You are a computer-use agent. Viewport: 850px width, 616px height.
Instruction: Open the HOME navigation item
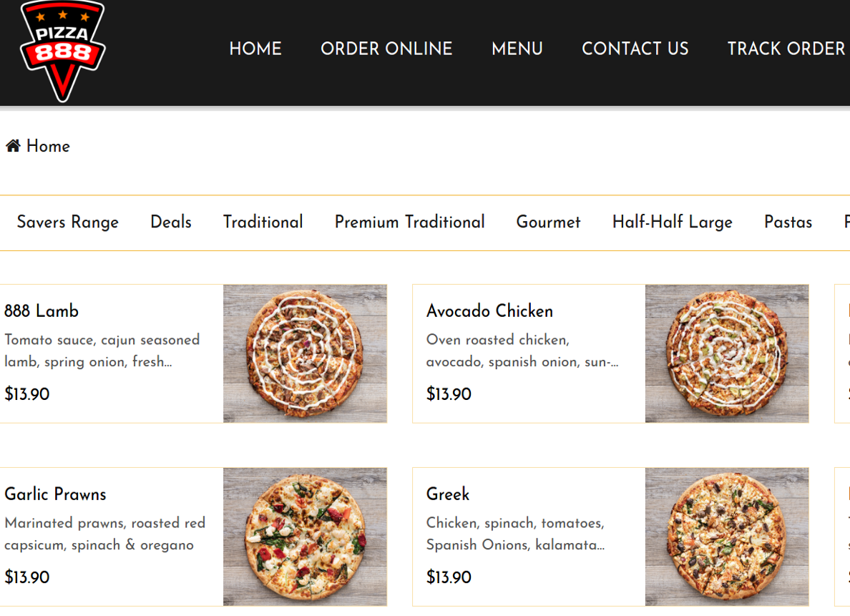(255, 49)
